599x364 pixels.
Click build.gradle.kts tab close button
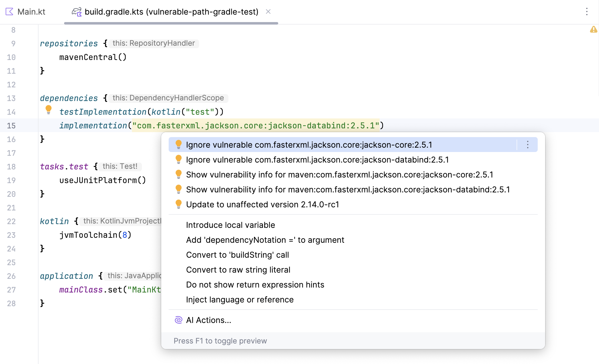pyautogui.click(x=268, y=12)
